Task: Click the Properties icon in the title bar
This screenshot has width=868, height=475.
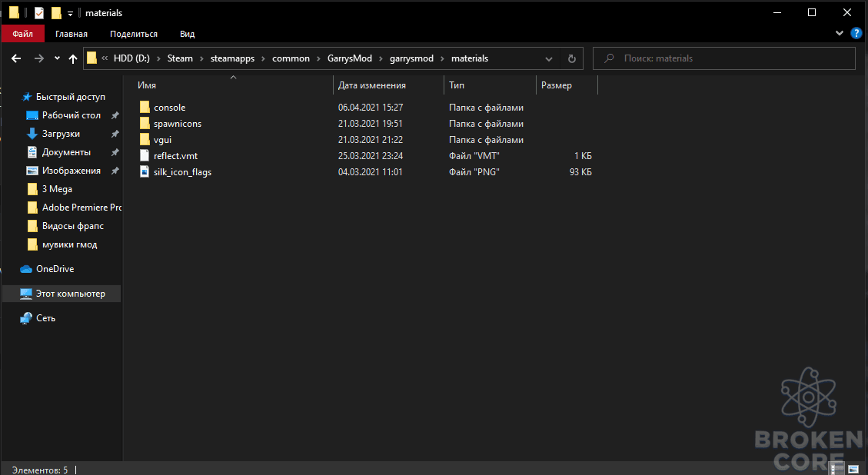Action: click(x=38, y=13)
